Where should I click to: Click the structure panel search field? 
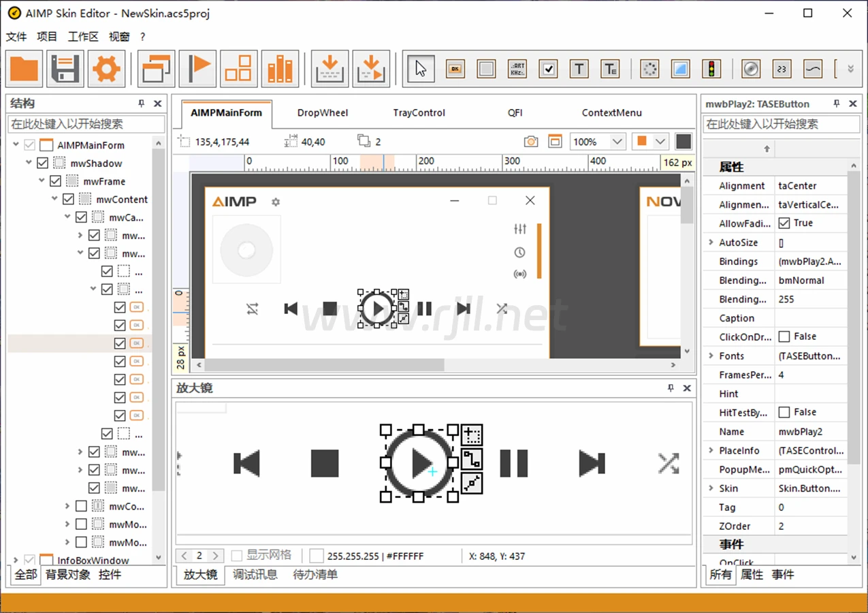point(86,125)
